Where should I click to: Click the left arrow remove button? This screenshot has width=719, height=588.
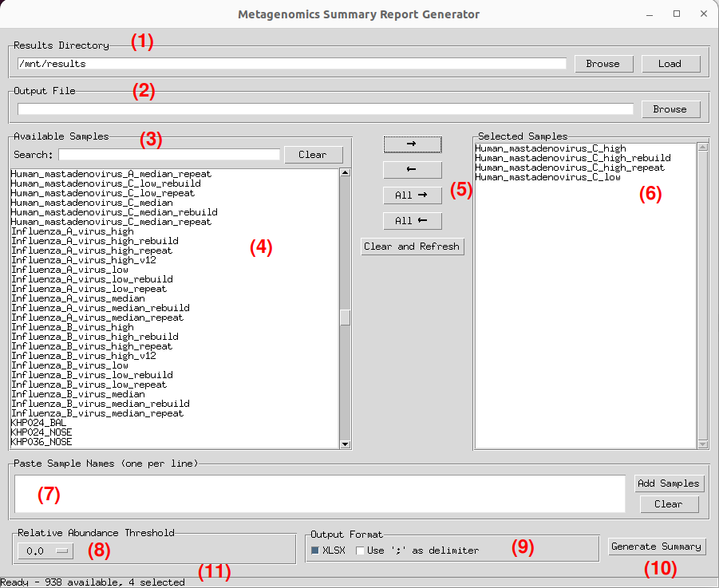pyautogui.click(x=412, y=170)
